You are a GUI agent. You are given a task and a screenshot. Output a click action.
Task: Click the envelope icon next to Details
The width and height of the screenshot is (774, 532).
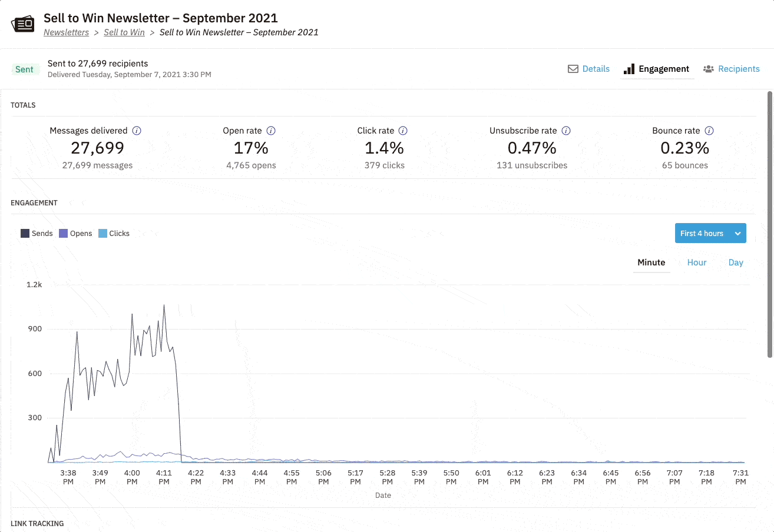(x=573, y=69)
